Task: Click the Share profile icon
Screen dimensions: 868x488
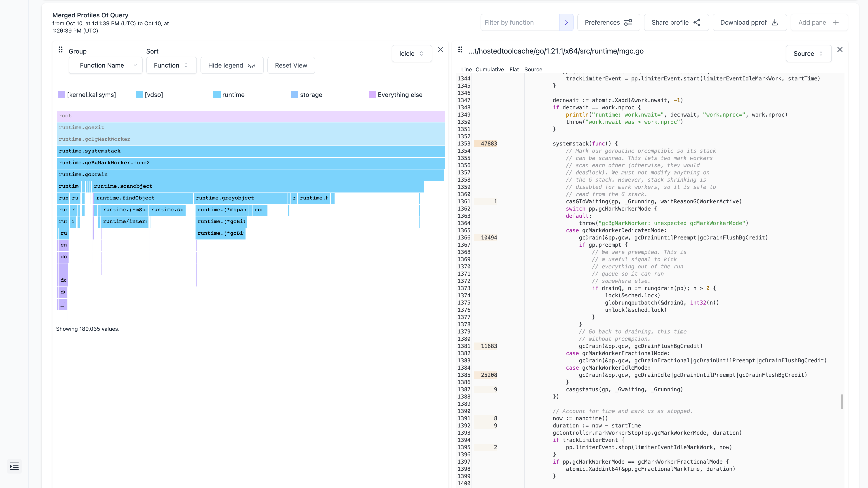Action: [697, 23]
